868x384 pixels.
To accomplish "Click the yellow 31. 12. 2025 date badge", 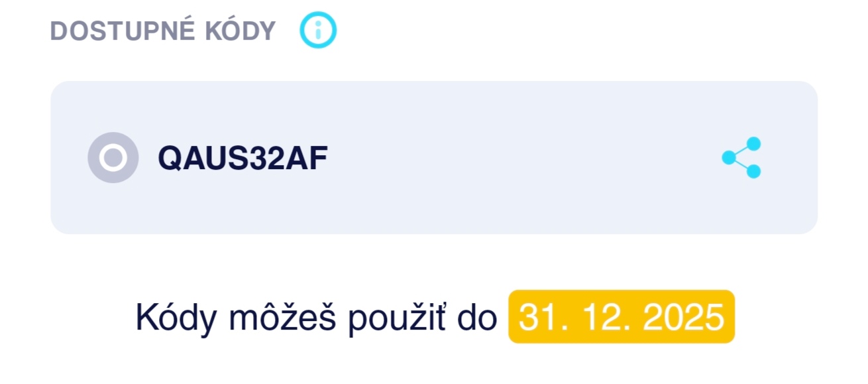I will tap(621, 317).
